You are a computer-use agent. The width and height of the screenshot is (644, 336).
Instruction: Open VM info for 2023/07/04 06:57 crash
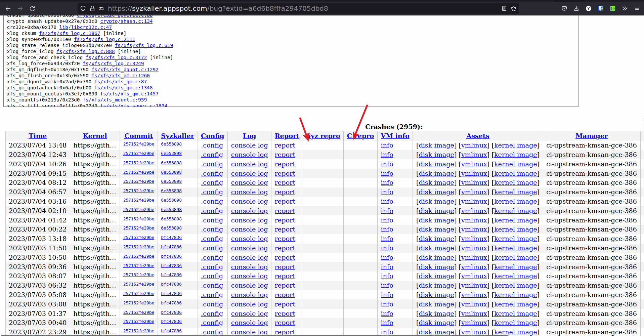[x=387, y=192]
